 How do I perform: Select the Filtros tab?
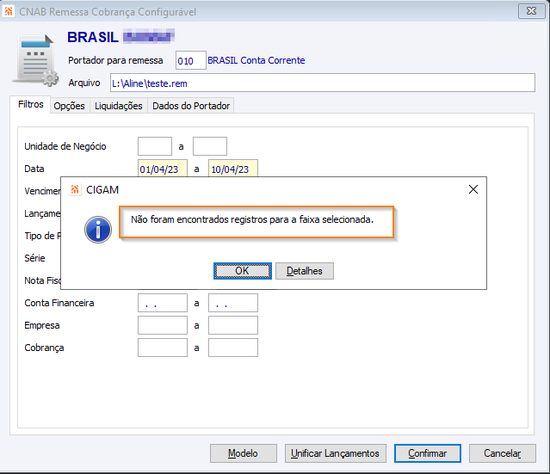[x=31, y=104]
